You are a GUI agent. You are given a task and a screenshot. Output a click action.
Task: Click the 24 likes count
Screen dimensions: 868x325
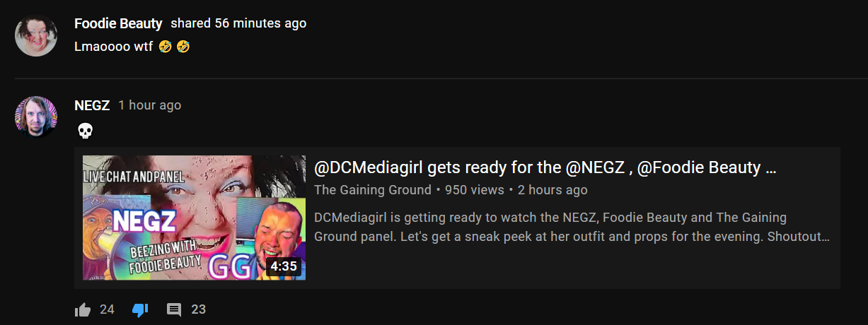(107, 309)
